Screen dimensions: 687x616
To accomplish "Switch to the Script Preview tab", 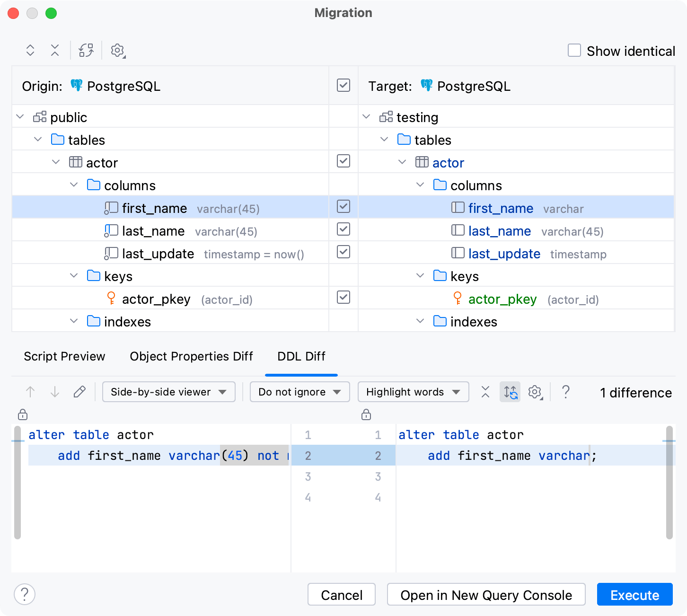I will coord(64,356).
